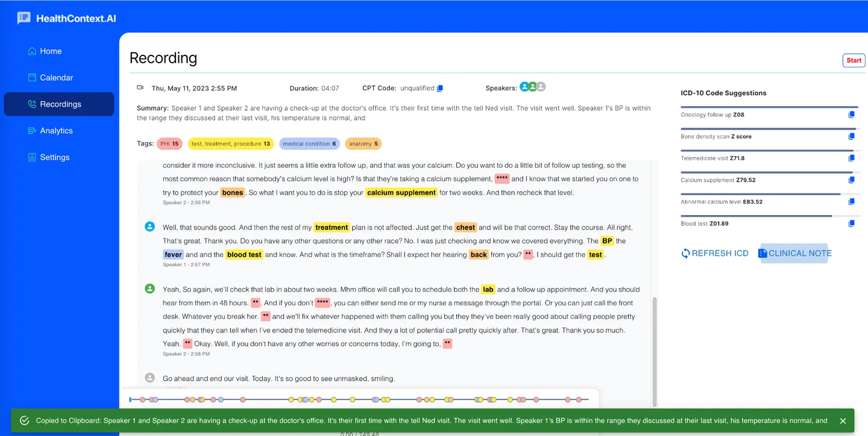Click the HealthContext.AI logo icon
This screenshot has height=436, width=868.
pos(24,17)
